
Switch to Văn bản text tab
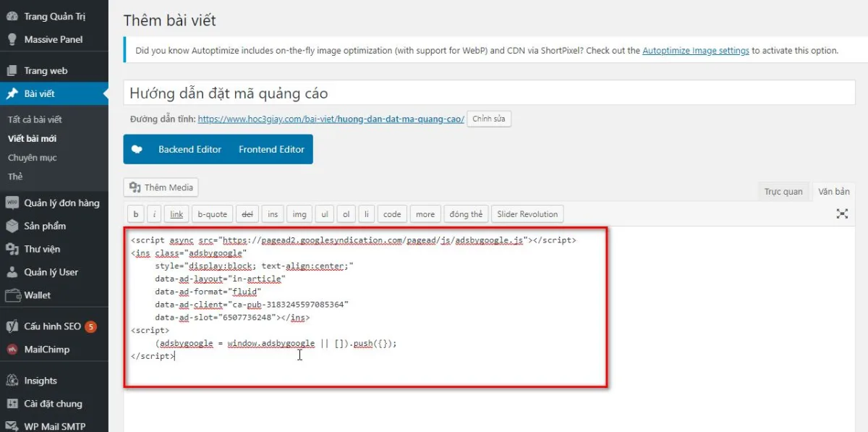pyautogui.click(x=833, y=192)
